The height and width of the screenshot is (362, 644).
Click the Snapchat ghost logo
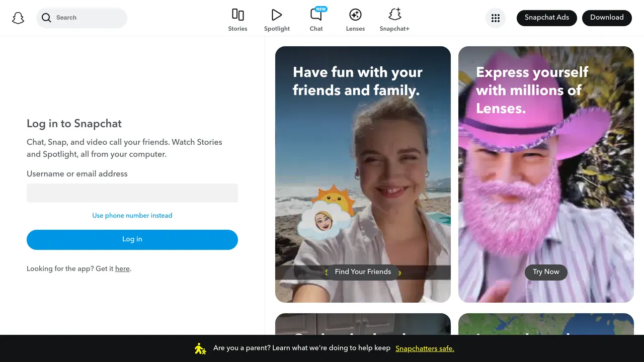click(x=18, y=18)
